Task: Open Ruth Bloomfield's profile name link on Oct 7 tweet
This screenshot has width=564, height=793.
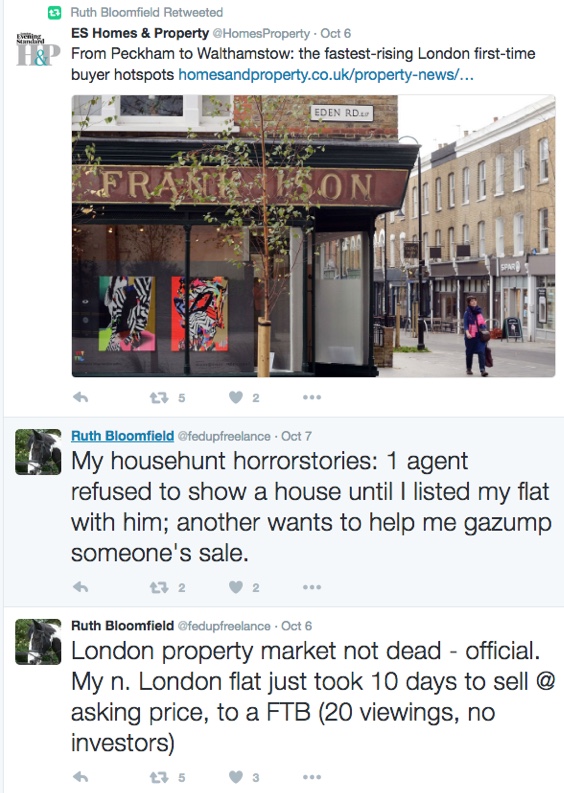Action: (x=122, y=436)
